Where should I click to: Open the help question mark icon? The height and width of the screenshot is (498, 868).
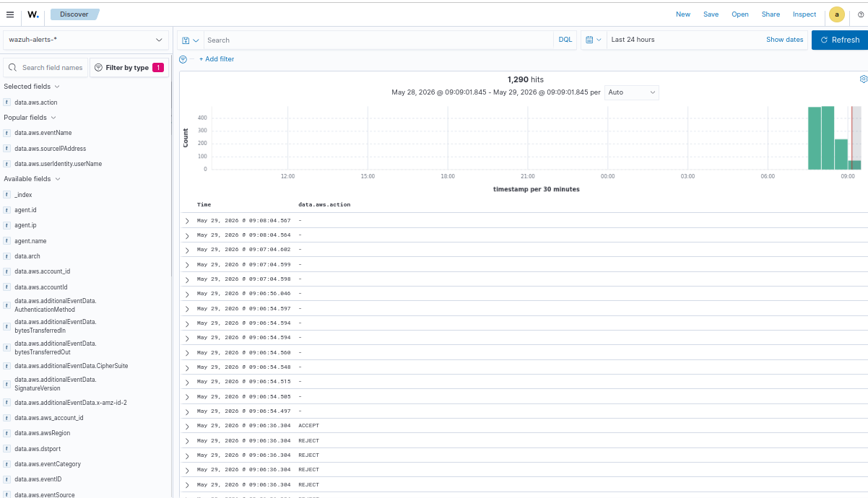pos(860,14)
